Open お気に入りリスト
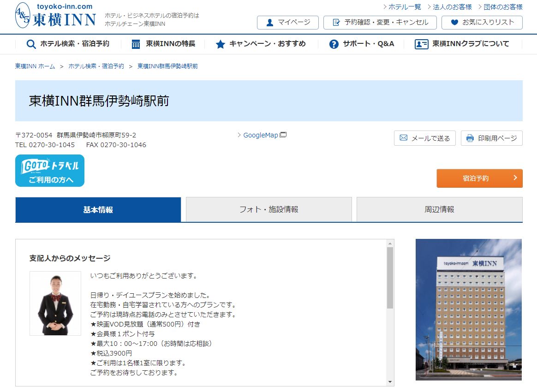 (x=482, y=23)
